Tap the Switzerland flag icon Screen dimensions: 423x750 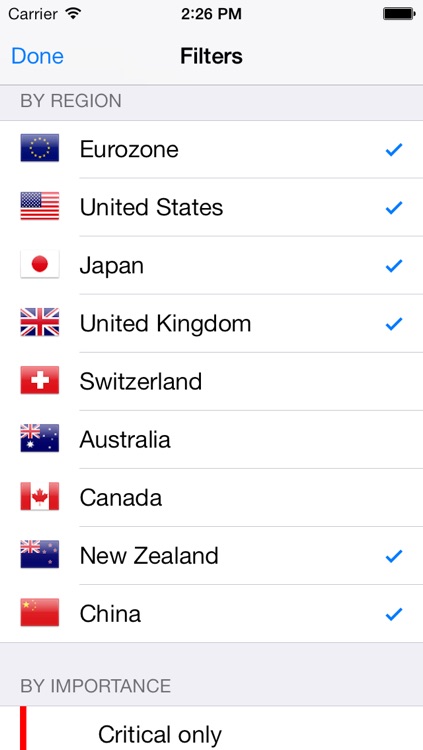tap(40, 380)
